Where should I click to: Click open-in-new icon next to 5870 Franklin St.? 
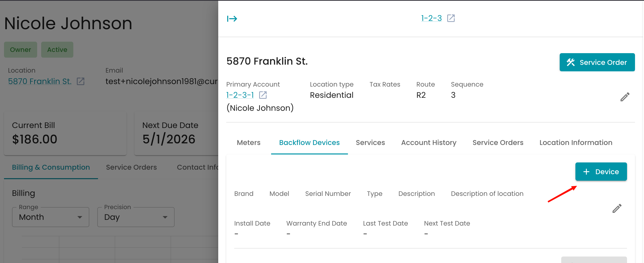tap(81, 81)
